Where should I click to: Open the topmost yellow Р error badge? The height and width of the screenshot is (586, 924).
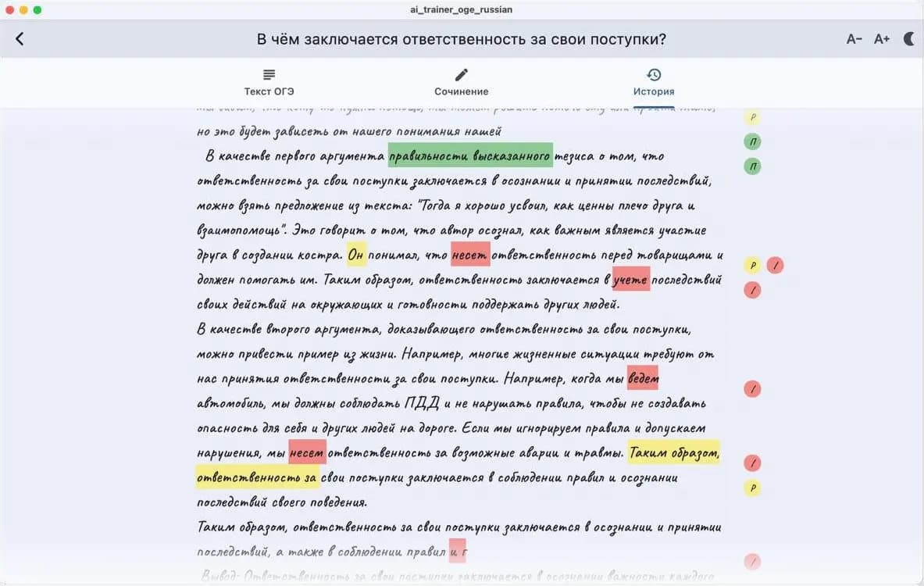coord(751,117)
